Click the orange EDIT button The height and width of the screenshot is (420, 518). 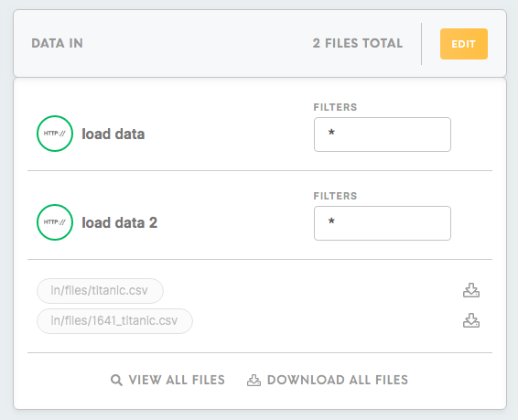463,44
